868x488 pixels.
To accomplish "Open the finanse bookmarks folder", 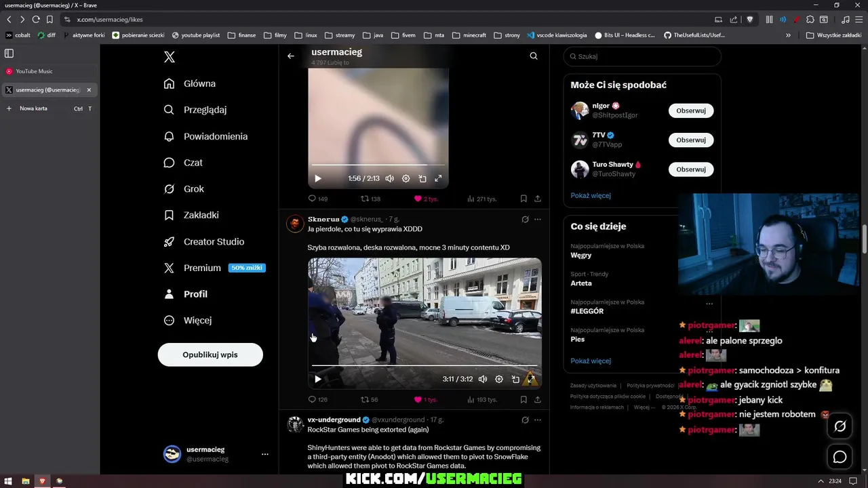I will coord(242,35).
